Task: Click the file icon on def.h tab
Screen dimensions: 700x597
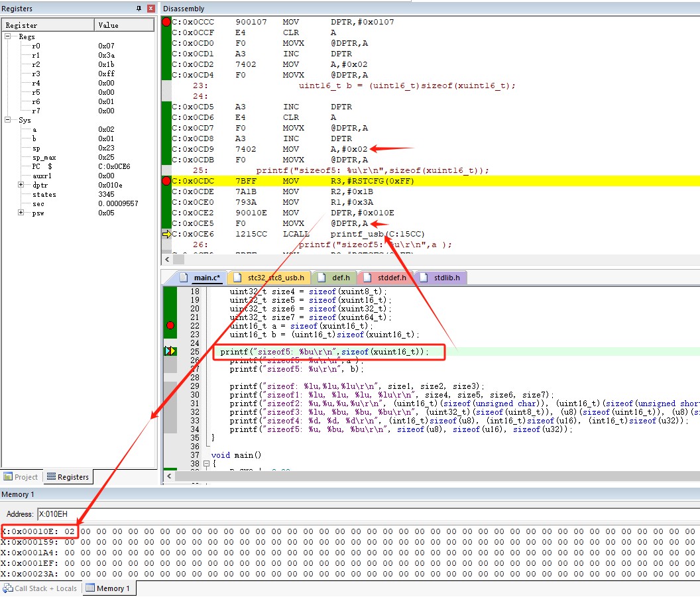Action: click(321, 278)
